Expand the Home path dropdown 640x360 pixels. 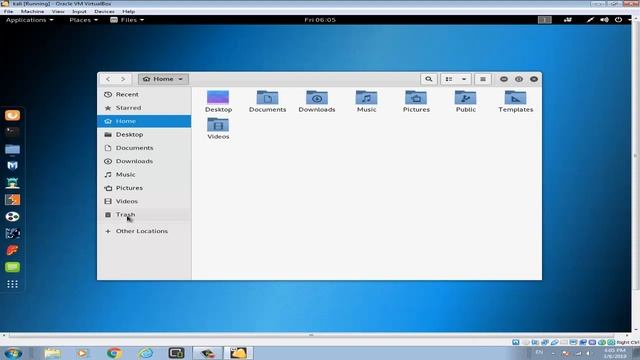(x=163, y=79)
